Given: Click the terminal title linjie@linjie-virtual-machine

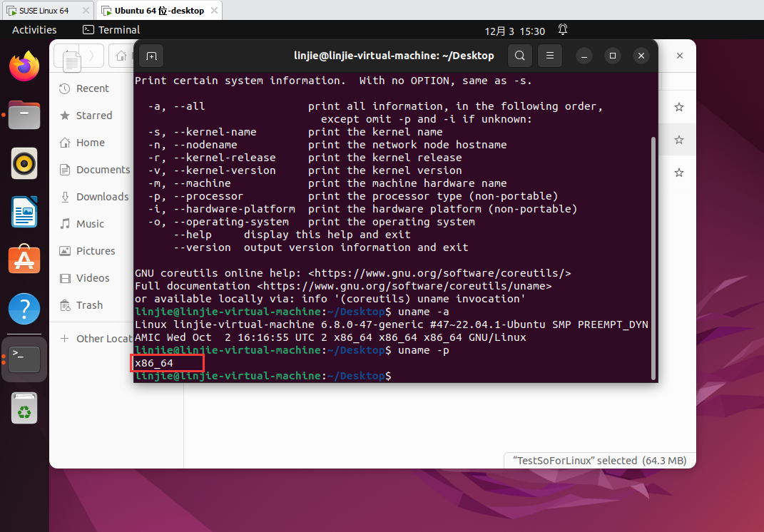Looking at the screenshot, I should click(x=394, y=56).
